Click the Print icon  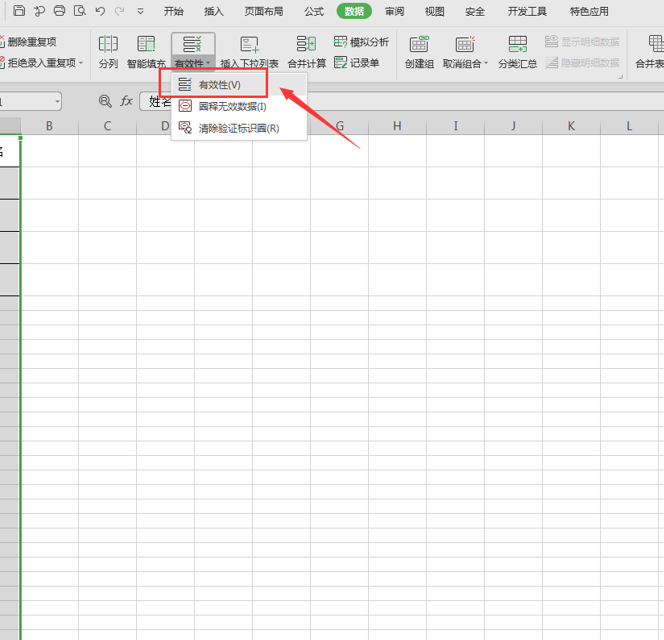(x=59, y=11)
